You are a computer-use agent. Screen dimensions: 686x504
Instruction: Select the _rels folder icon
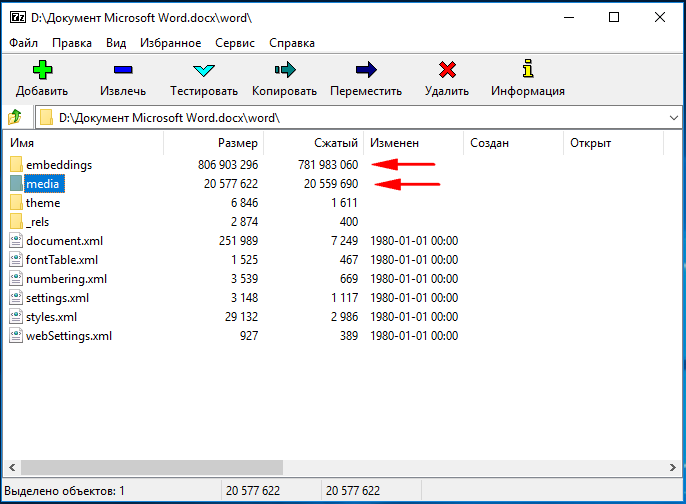(x=16, y=222)
